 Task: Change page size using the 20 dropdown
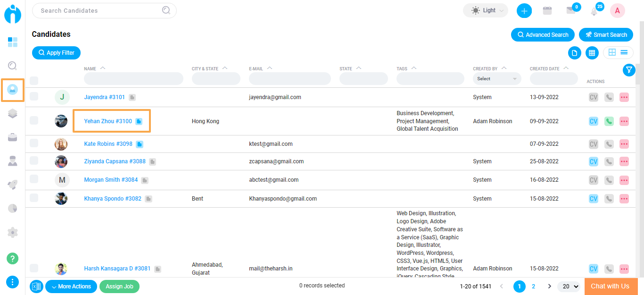[x=569, y=286]
